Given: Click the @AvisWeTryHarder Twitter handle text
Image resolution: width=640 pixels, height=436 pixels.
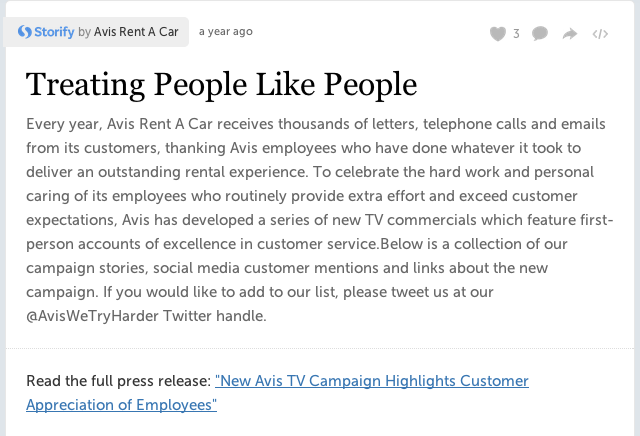Looking at the screenshot, I should [92, 316].
